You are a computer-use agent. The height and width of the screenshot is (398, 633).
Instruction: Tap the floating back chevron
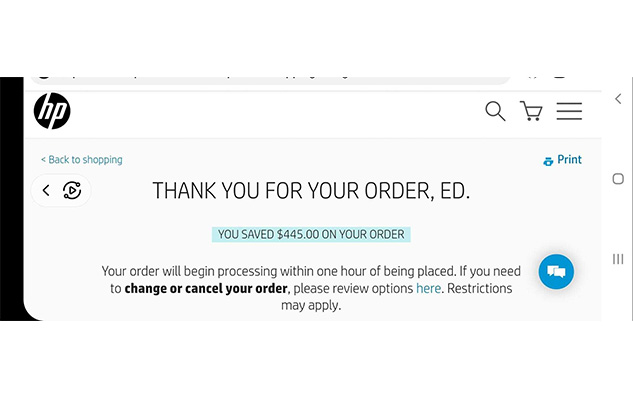pos(46,191)
